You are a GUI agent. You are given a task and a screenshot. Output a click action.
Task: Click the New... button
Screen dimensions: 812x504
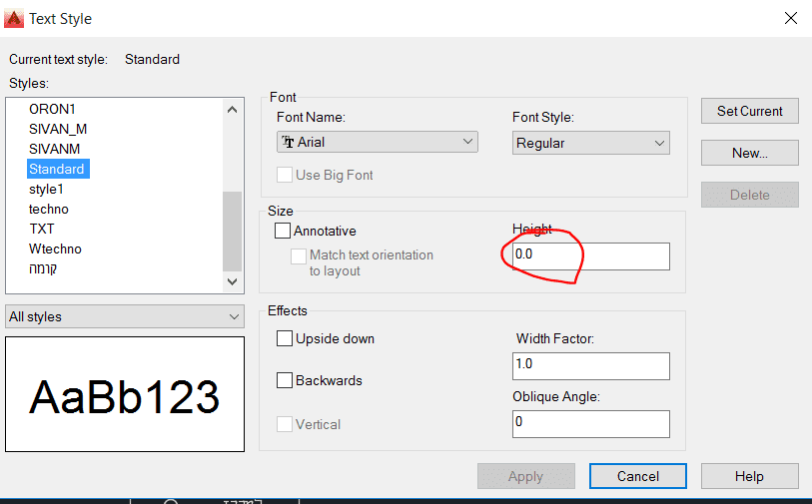749,153
